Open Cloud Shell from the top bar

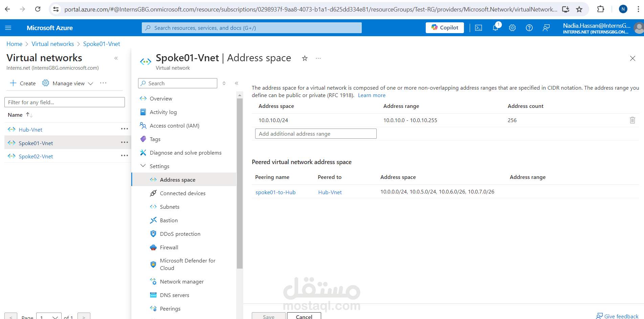click(x=479, y=28)
